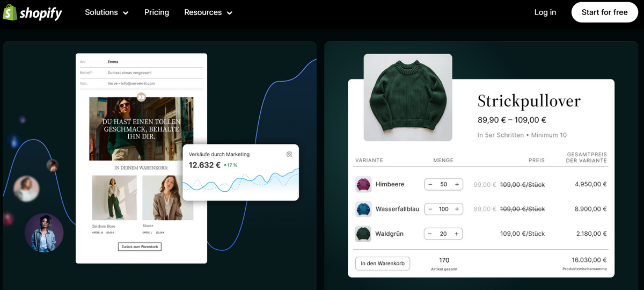Click the 17 % growth indicator
Image resolution: width=644 pixels, height=290 pixels.
tap(230, 165)
